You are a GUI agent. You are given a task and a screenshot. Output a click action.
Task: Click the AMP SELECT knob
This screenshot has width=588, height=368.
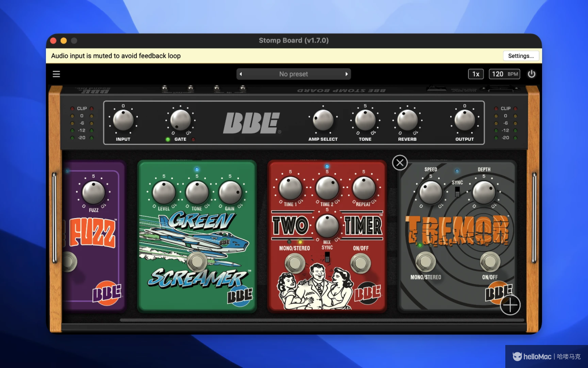(323, 121)
